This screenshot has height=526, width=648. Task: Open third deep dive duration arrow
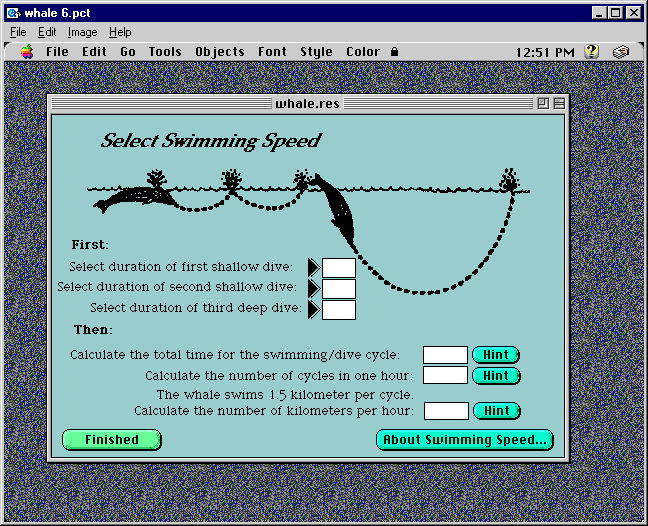(x=314, y=309)
